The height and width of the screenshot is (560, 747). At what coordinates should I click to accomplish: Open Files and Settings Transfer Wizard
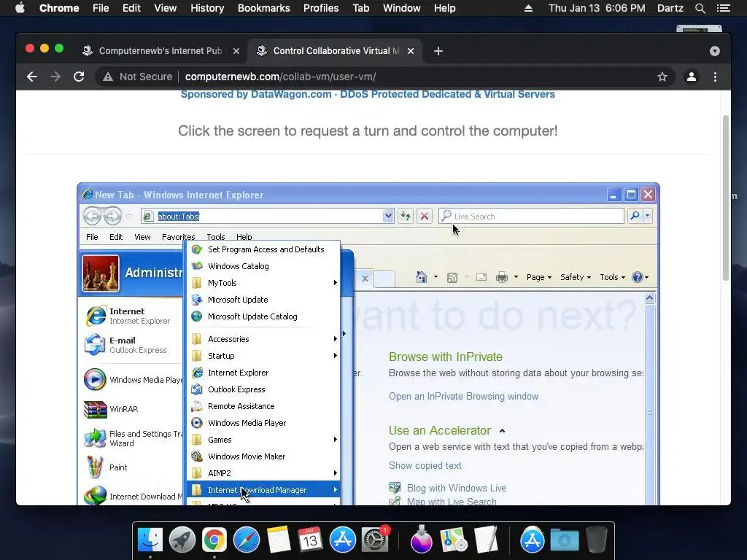[133, 438]
